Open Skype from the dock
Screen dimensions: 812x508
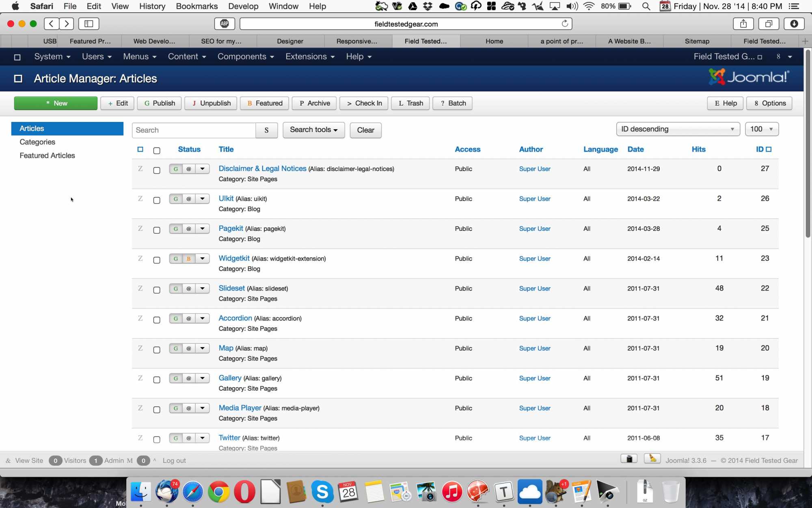click(322, 492)
